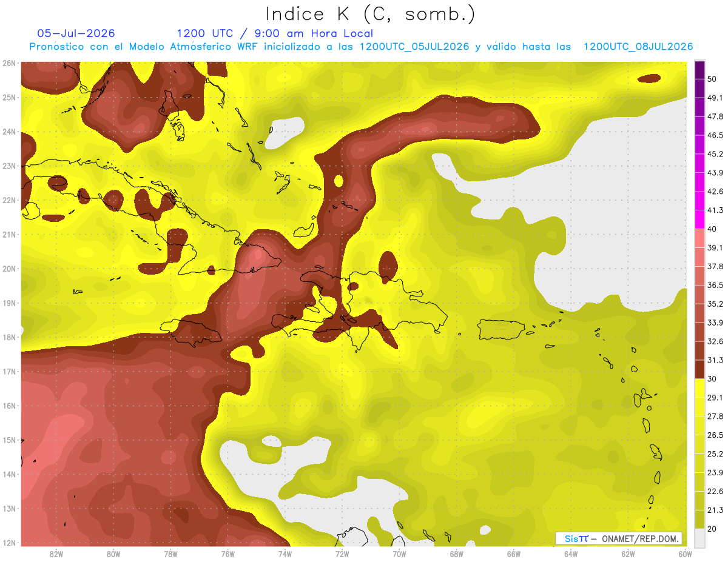Click the longitude label "64W"
This screenshot has height=562, width=728.
tap(570, 554)
